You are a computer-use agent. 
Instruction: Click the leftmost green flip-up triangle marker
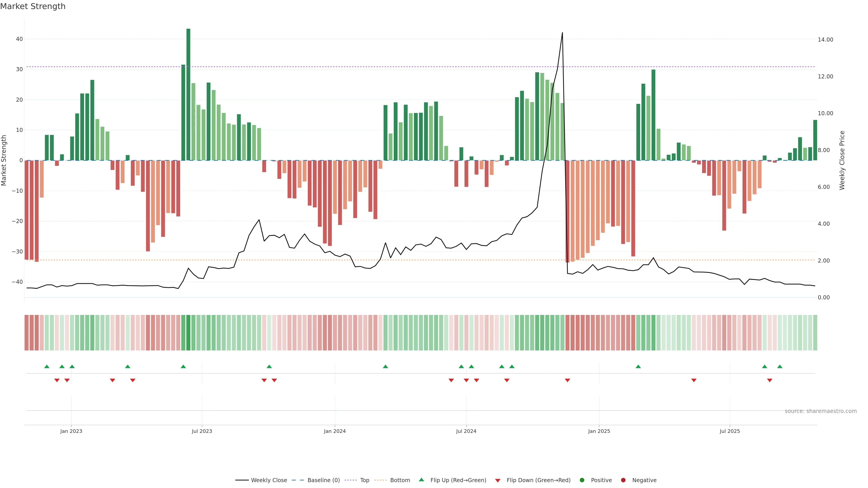pyautogui.click(x=47, y=366)
